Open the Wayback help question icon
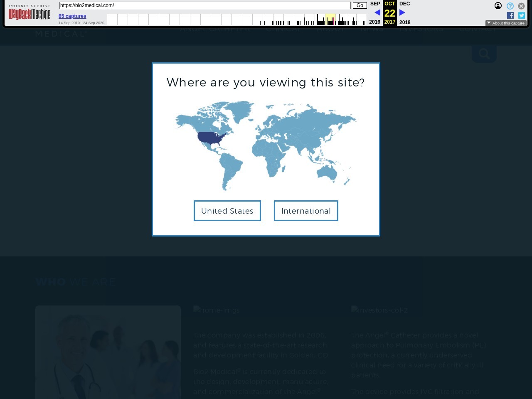Screen dimensions: 532x399 click(510, 6)
